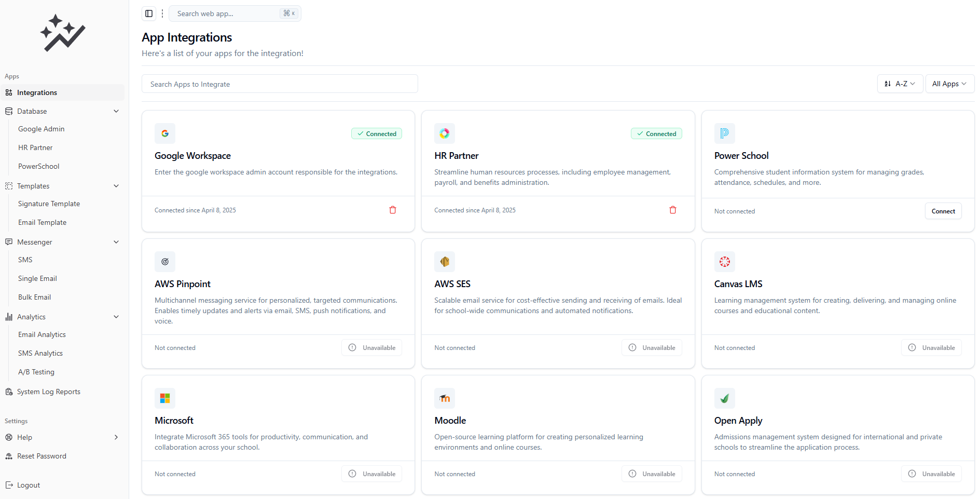Click Unavailable button on AWS SES card
Screen dimensions: 980x499
pos(652,347)
